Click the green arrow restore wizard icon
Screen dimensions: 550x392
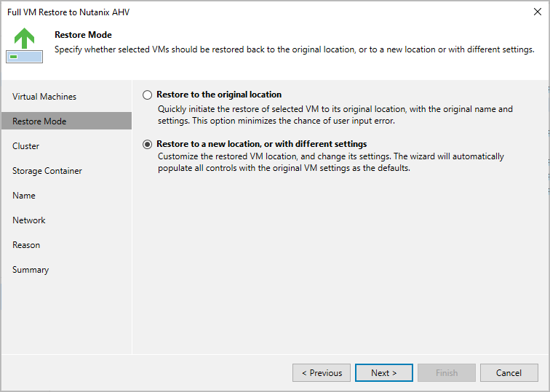tap(24, 45)
